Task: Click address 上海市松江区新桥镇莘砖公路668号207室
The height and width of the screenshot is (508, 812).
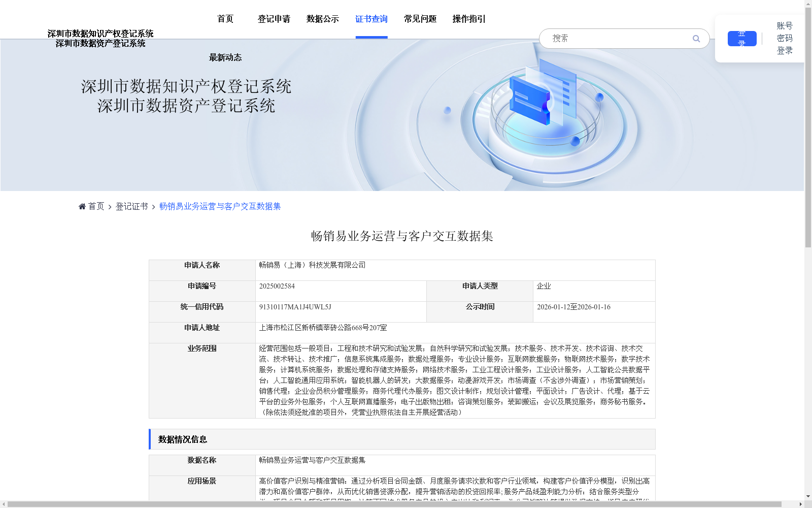Action: [x=323, y=328]
